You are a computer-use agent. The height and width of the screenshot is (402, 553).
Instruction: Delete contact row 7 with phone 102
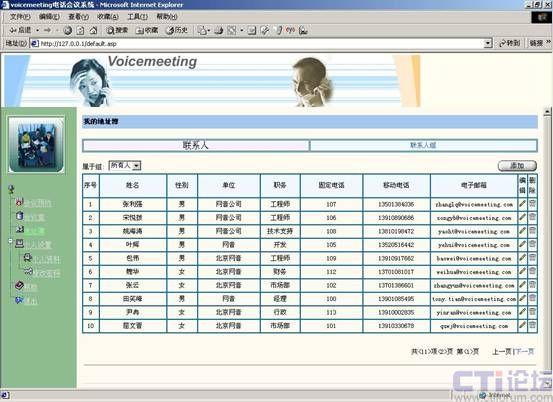click(x=532, y=285)
